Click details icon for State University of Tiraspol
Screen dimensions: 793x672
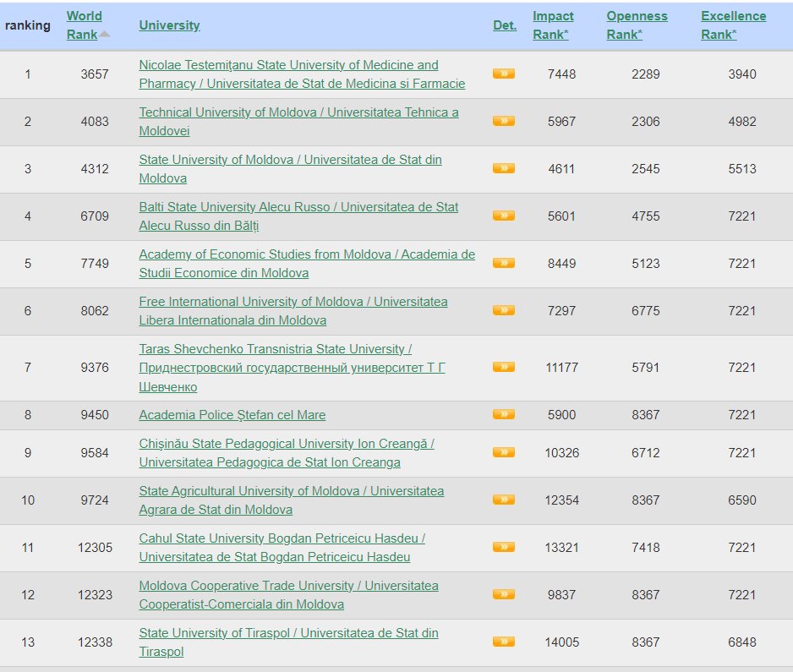[504, 642]
